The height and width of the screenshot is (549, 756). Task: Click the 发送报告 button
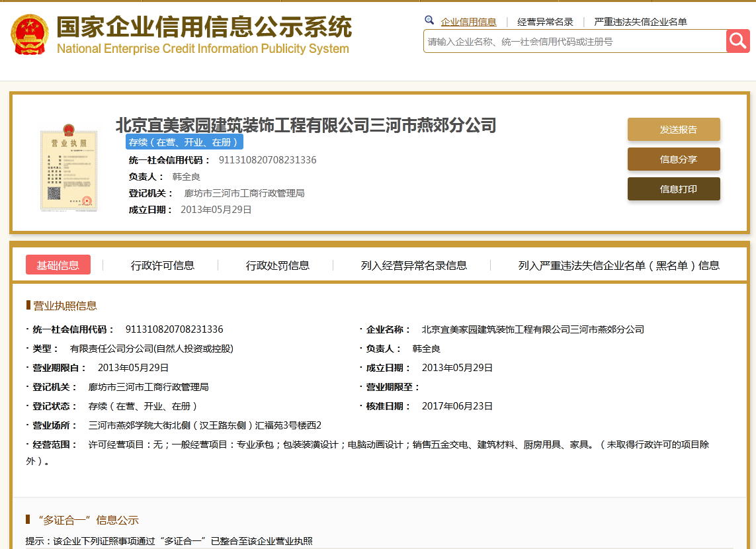[x=673, y=129]
